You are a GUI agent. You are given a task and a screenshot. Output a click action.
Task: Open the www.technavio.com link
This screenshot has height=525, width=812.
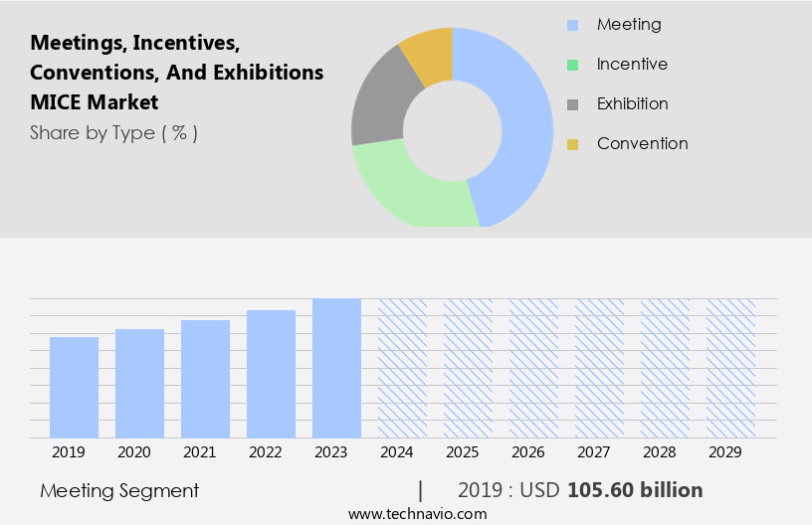pyautogui.click(x=417, y=513)
